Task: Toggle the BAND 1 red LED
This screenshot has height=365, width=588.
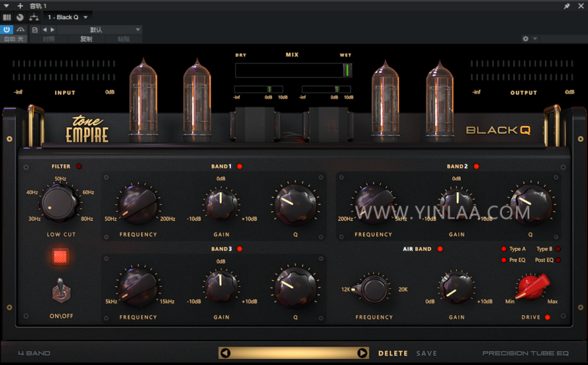Action: (x=240, y=166)
